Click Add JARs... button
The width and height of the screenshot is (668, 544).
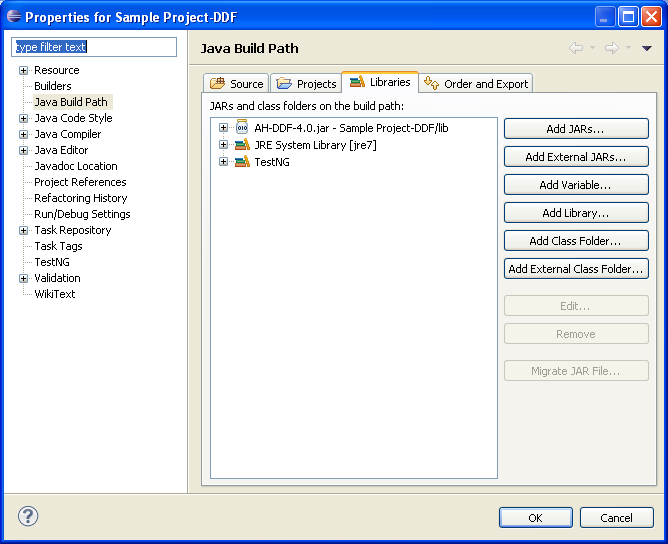(x=576, y=129)
